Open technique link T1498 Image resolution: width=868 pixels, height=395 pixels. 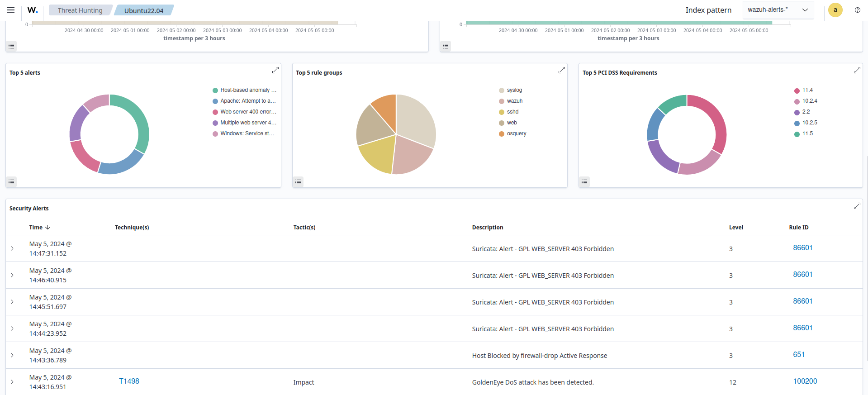coord(129,381)
